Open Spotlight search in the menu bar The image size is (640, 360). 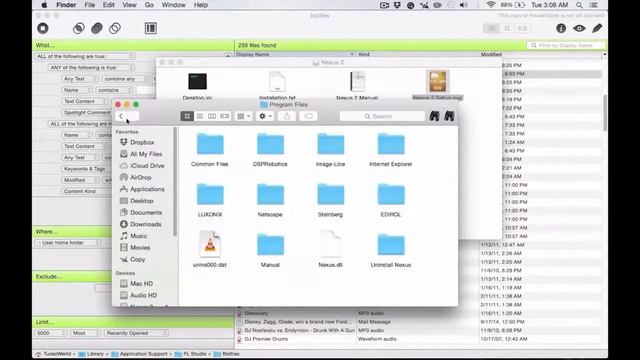[579, 5]
